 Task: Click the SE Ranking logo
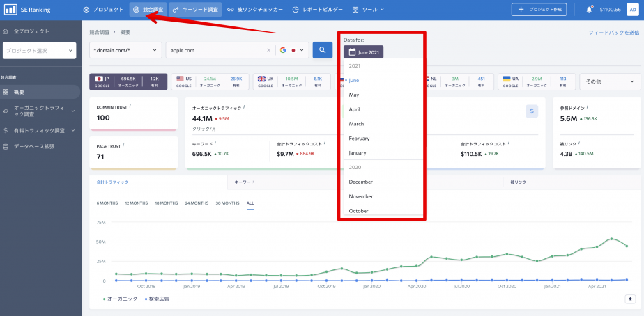point(27,10)
